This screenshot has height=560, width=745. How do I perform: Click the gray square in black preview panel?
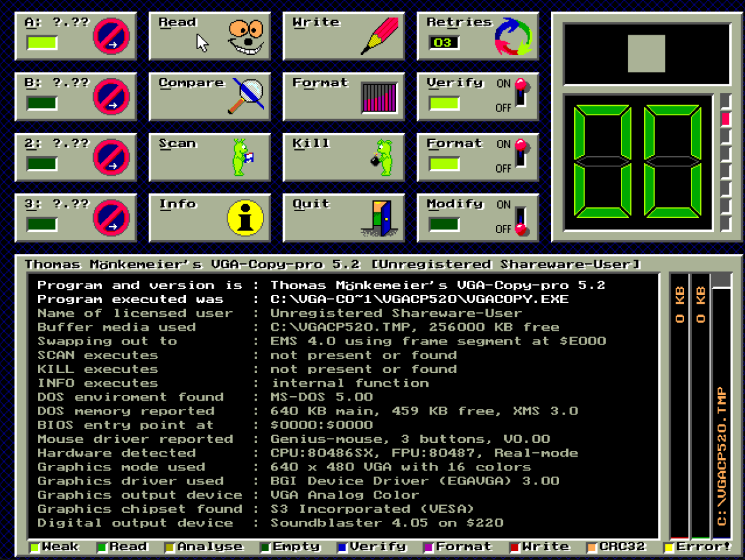point(646,54)
